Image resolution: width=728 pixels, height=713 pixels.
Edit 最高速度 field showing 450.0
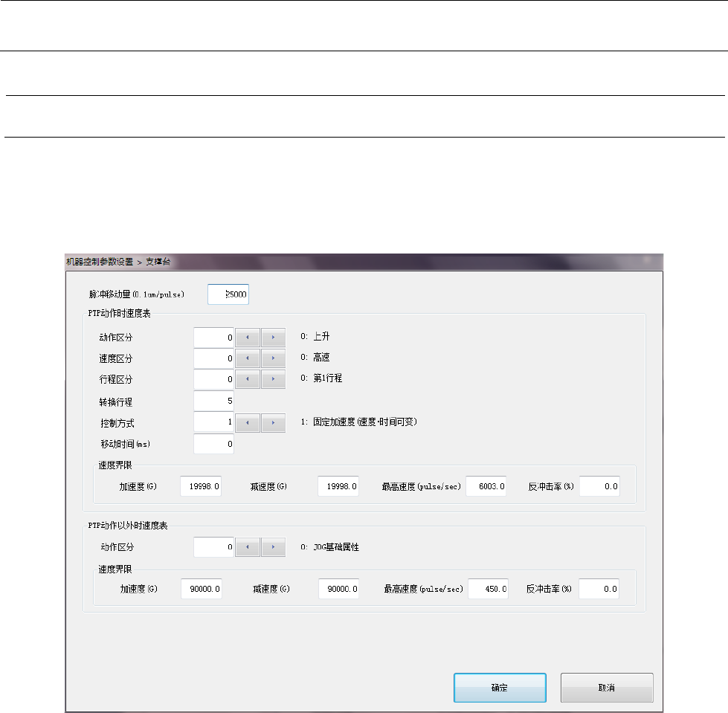[x=488, y=589]
